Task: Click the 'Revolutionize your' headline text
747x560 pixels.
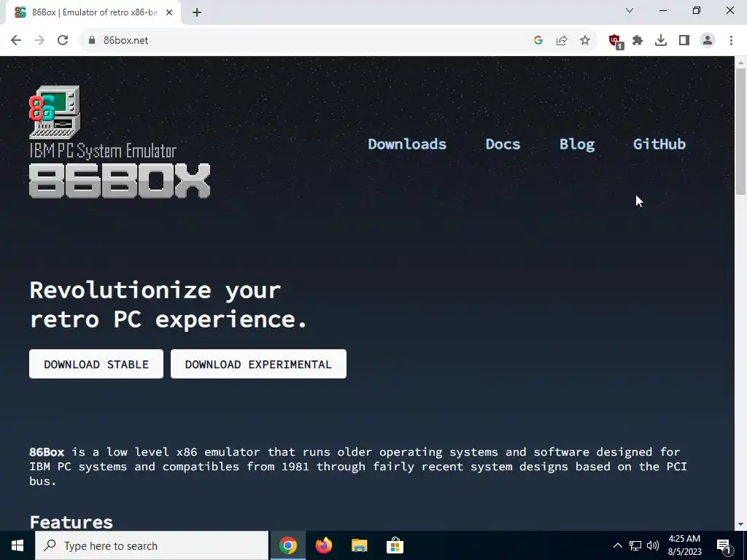Action: 155,290
